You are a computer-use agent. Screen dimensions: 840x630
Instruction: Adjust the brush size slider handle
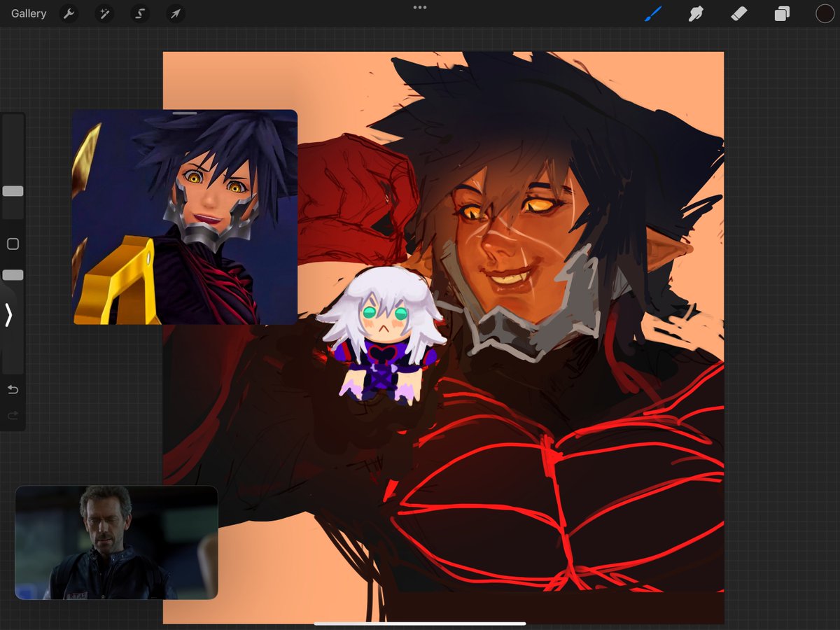(x=13, y=191)
